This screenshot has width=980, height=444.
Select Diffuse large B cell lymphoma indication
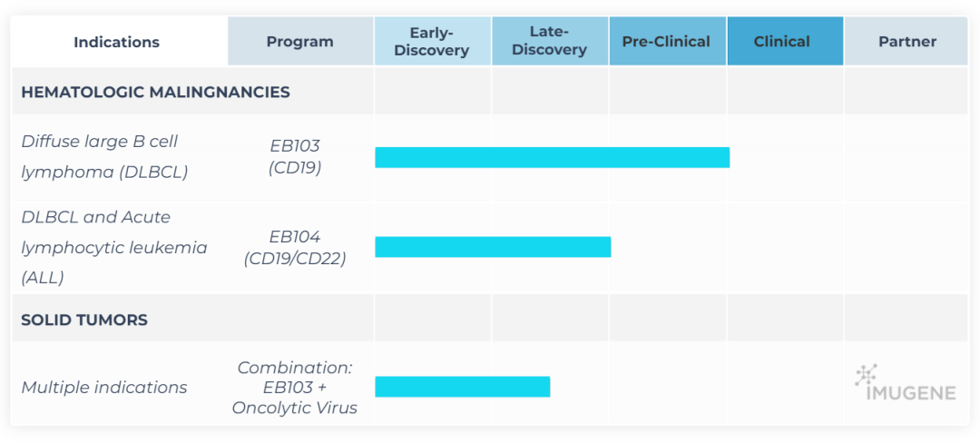[x=104, y=156]
